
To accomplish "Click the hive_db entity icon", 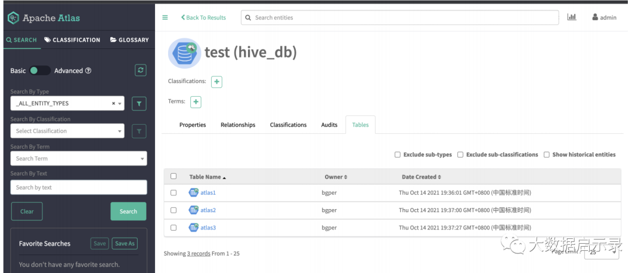I will 184,53.
